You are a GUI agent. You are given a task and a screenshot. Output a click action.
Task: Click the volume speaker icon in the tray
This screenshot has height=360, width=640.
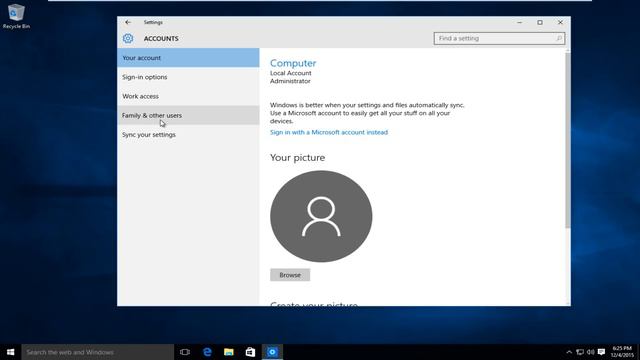(591, 352)
